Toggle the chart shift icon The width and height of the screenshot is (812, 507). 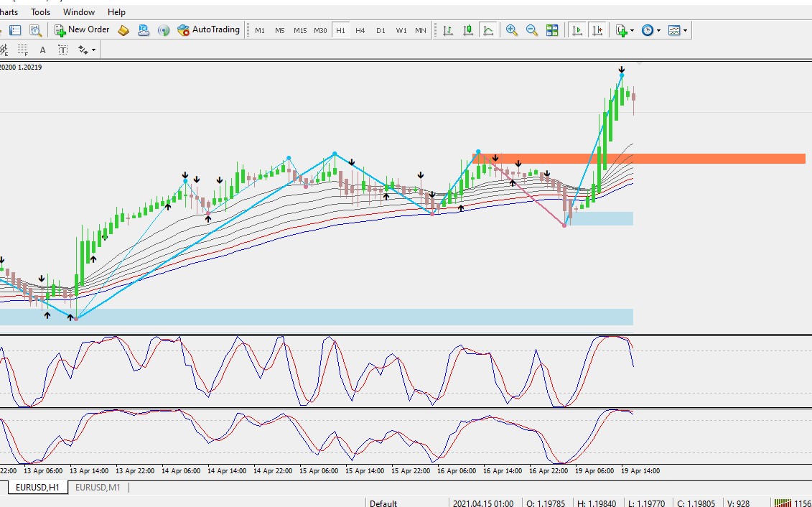[x=597, y=31]
